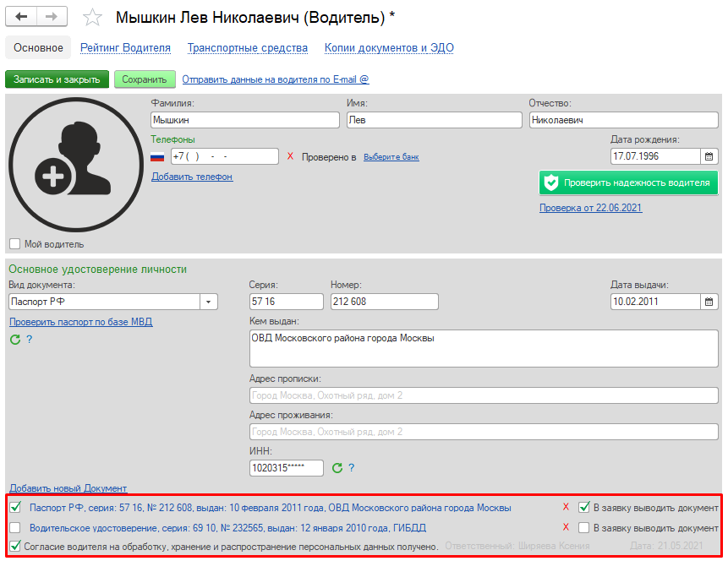Click Добавить телефон link
The image size is (728, 561).
[192, 177]
